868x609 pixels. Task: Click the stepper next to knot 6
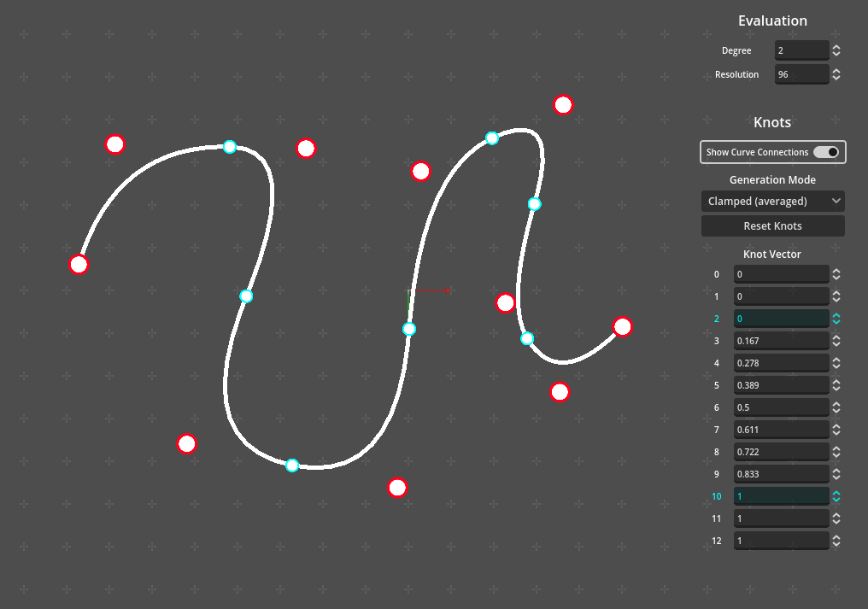pos(836,407)
